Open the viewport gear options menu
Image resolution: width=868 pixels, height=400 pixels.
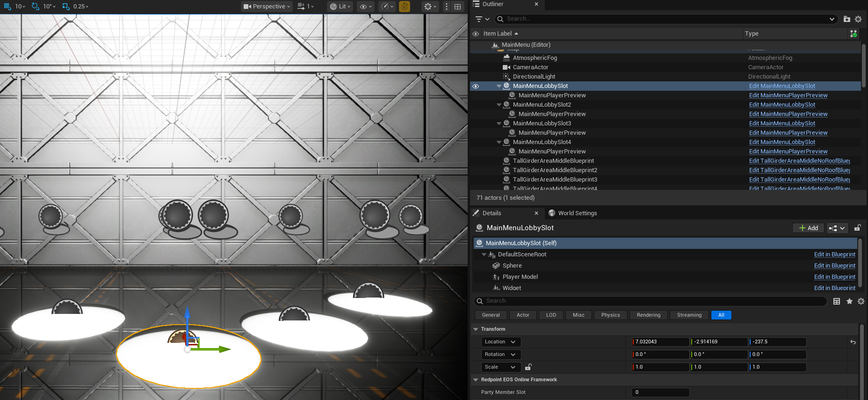430,7
